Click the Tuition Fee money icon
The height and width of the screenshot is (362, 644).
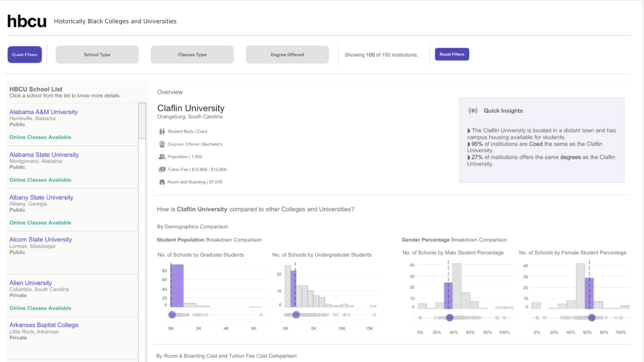coord(161,169)
